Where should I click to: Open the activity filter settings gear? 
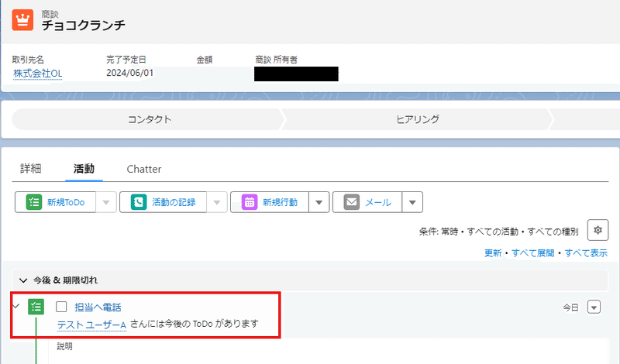(598, 230)
